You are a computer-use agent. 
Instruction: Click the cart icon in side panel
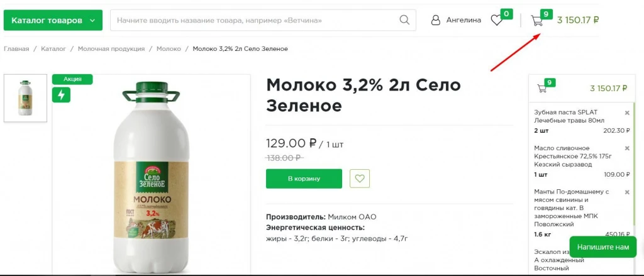point(541,89)
